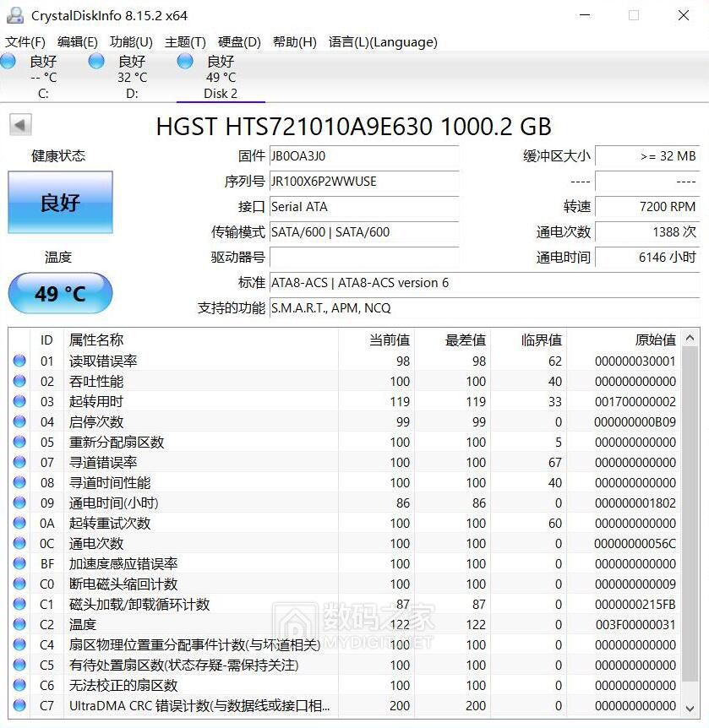Screen dimensions: 709x728
Task: Click the 49 °C temperature button
Action: [60, 293]
